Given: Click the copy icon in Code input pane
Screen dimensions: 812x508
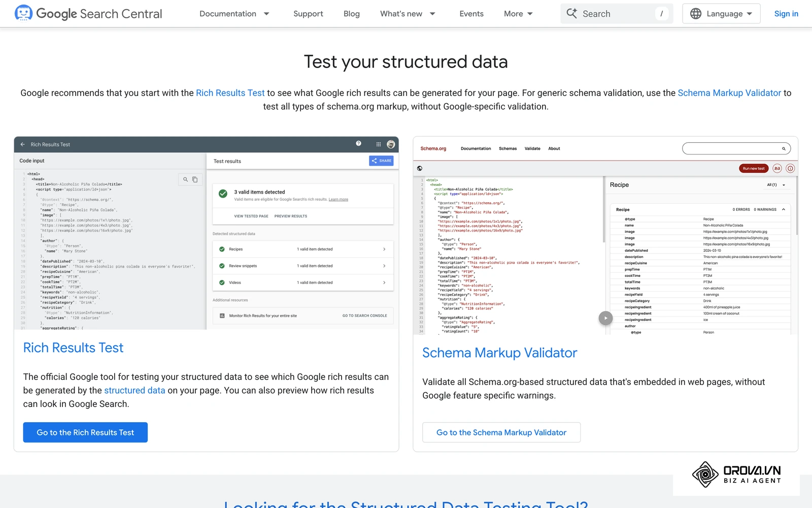Looking at the screenshot, I should click(195, 179).
